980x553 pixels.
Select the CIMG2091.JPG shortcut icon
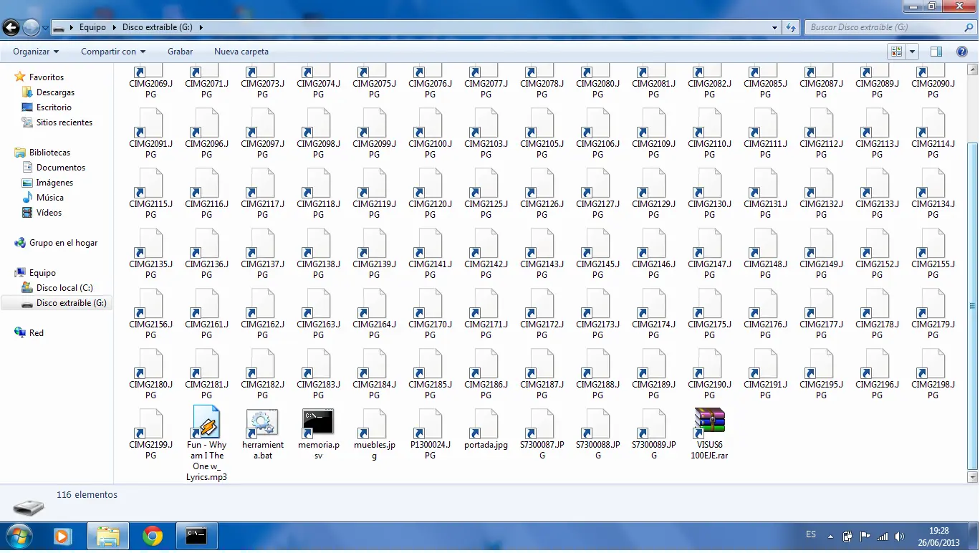click(150, 122)
